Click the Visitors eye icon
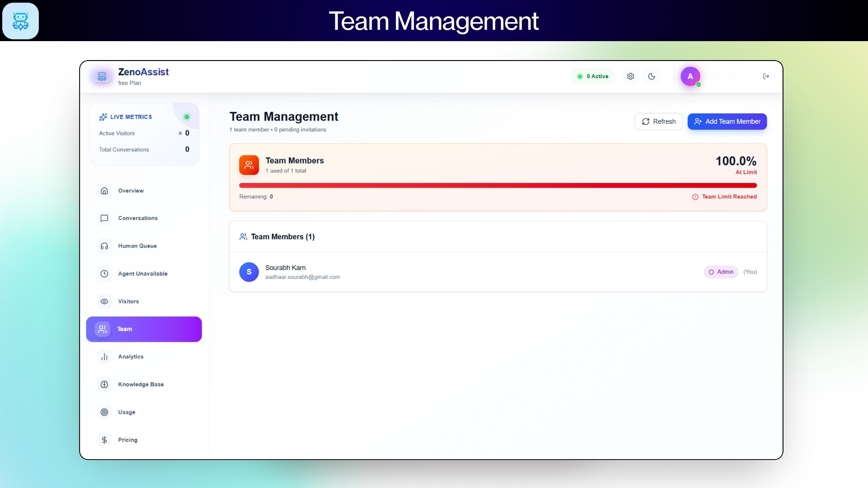Image resolution: width=868 pixels, height=488 pixels. tap(104, 301)
